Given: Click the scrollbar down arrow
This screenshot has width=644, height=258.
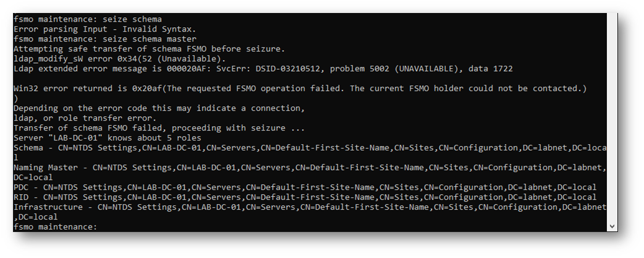Looking at the screenshot, I should click(612, 226).
